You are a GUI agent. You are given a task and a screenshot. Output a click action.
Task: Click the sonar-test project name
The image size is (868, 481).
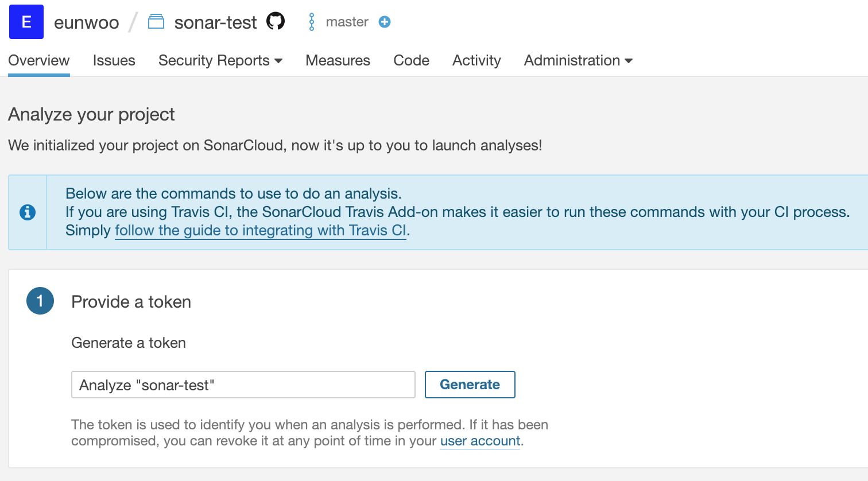coord(215,22)
